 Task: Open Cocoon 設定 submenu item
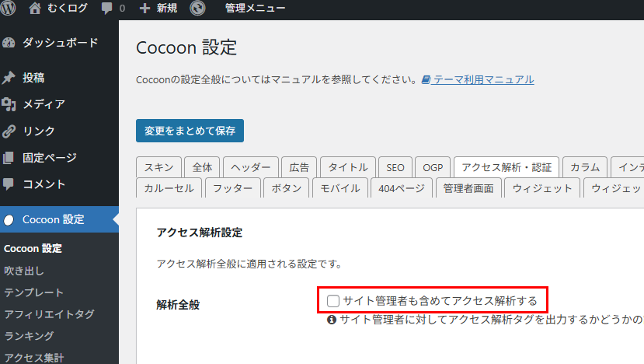pyautogui.click(x=33, y=248)
